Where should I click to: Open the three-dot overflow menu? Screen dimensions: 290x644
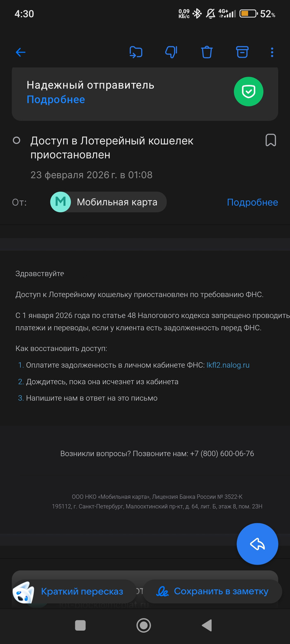tap(272, 52)
